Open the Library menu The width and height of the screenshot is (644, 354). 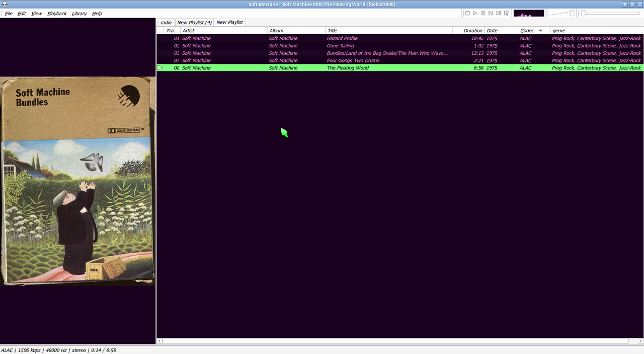pos(79,14)
